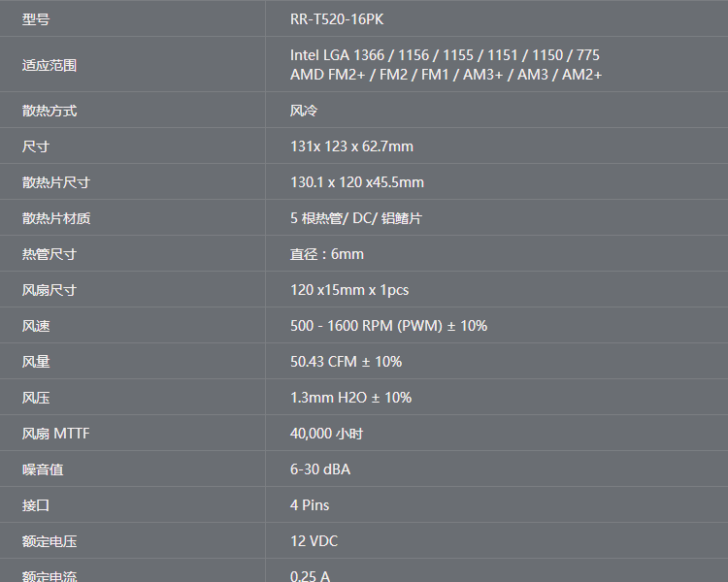Click the 40,000 小时 fan MTTF value
Screen dimensions: 728x582
(326, 434)
